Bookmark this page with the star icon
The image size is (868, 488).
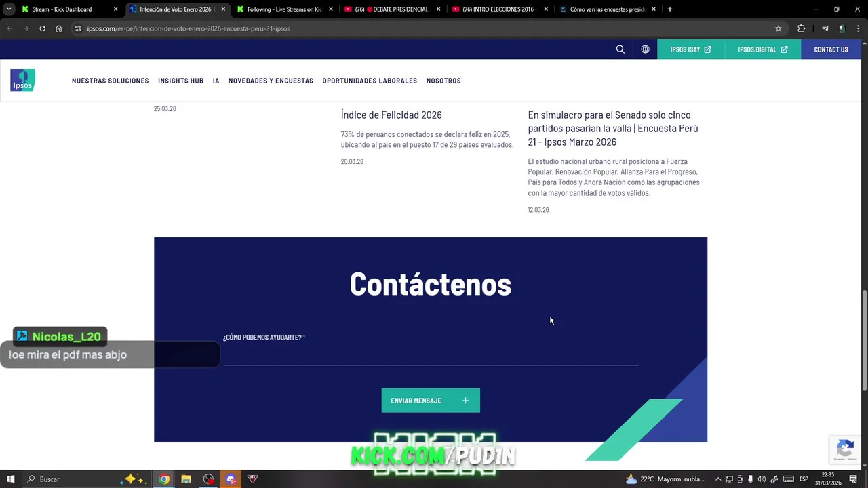(x=778, y=28)
